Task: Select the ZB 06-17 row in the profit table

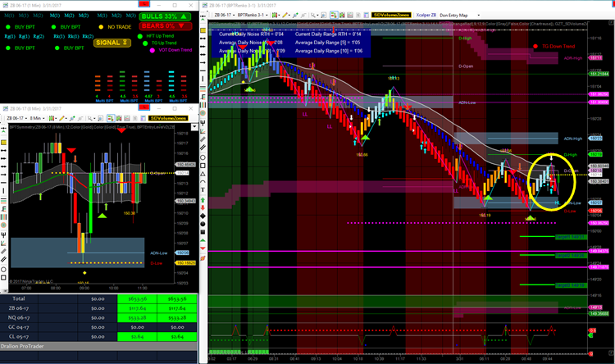Action: click(98, 308)
